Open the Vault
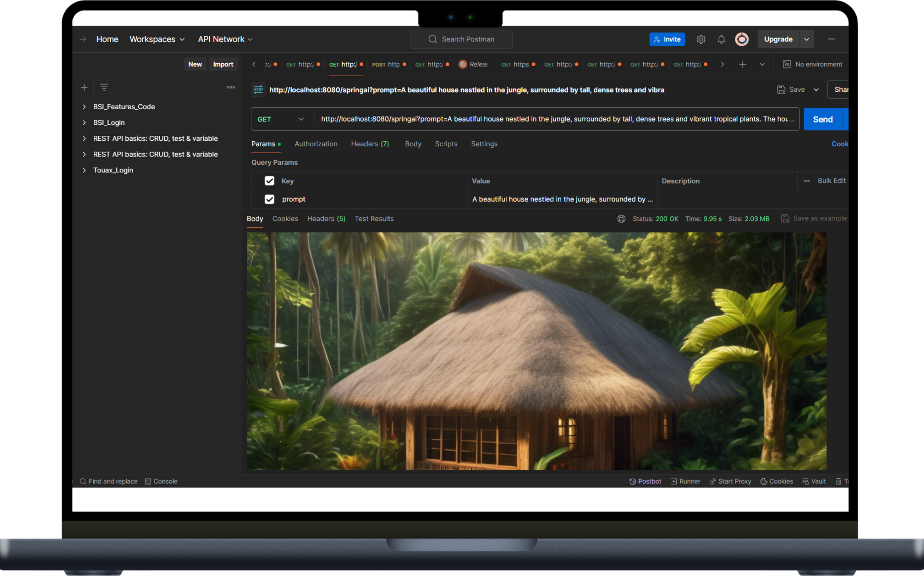This screenshot has height=576, width=924. (814, 481)
